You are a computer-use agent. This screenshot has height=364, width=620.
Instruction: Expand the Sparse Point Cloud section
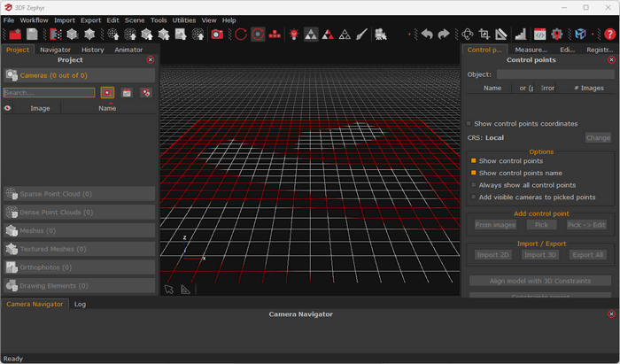80,194
